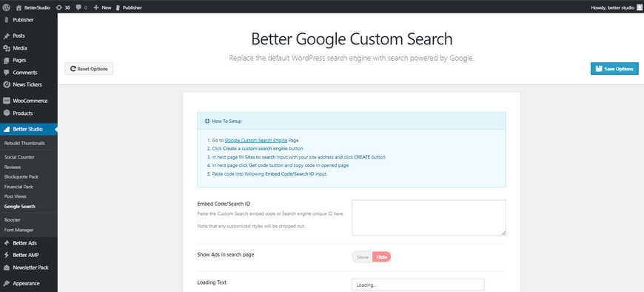Click the News Tickers clock icon
The width and height of the screenshot is (644, 292).
click(6, 84)
